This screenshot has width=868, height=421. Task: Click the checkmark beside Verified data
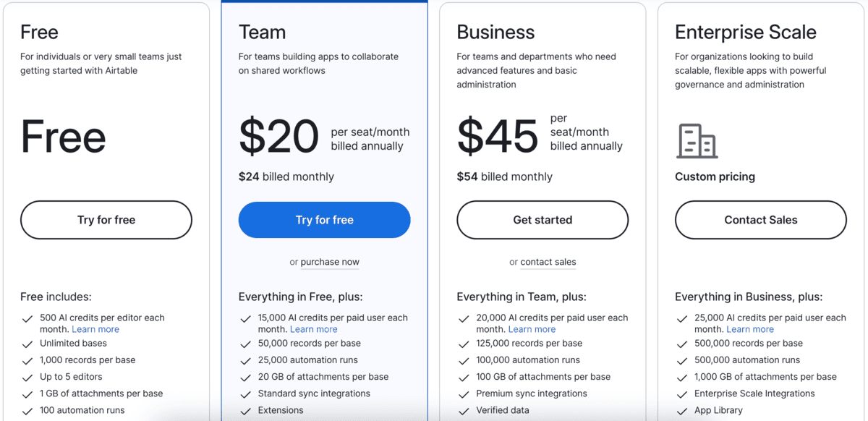(464, 411)
